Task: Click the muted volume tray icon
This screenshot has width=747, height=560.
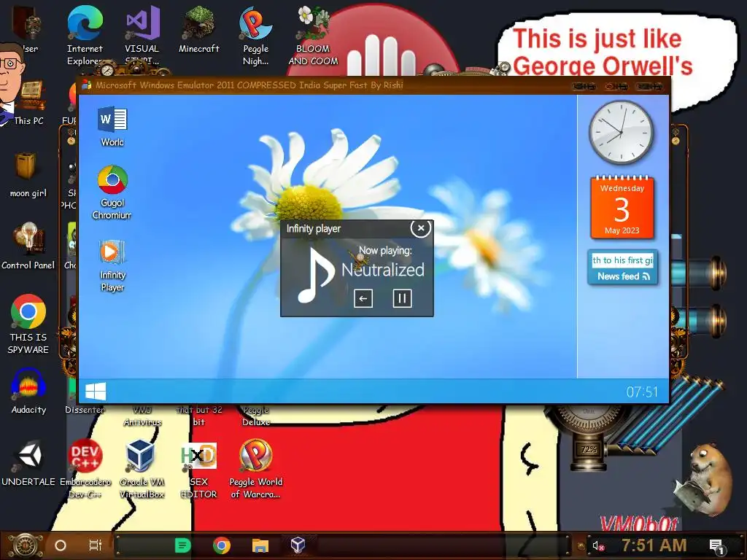Action: click(598, 545)
